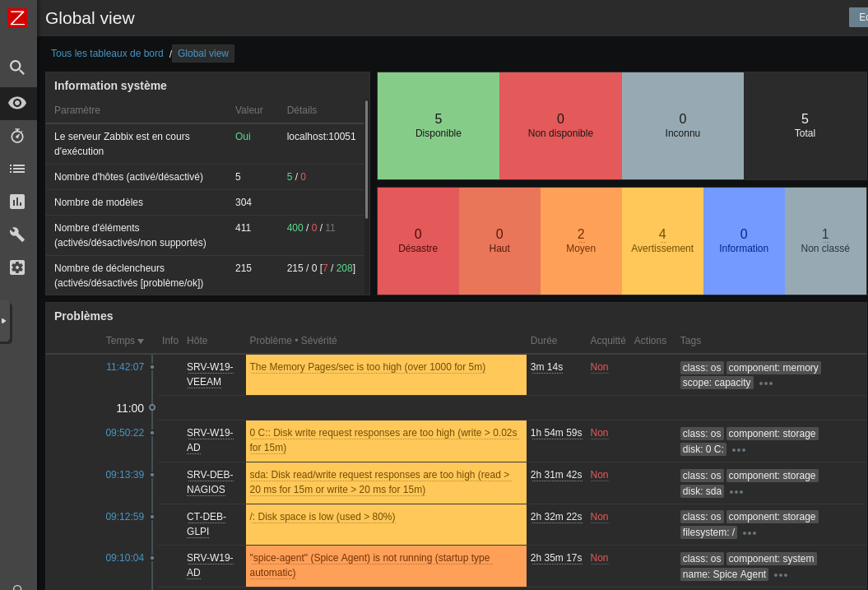Image resolution: width=868 pixels, height=590 pixels.
Task: Show more tags for SRV-W19-VEEAM memory problem
Action: [766, 383]
